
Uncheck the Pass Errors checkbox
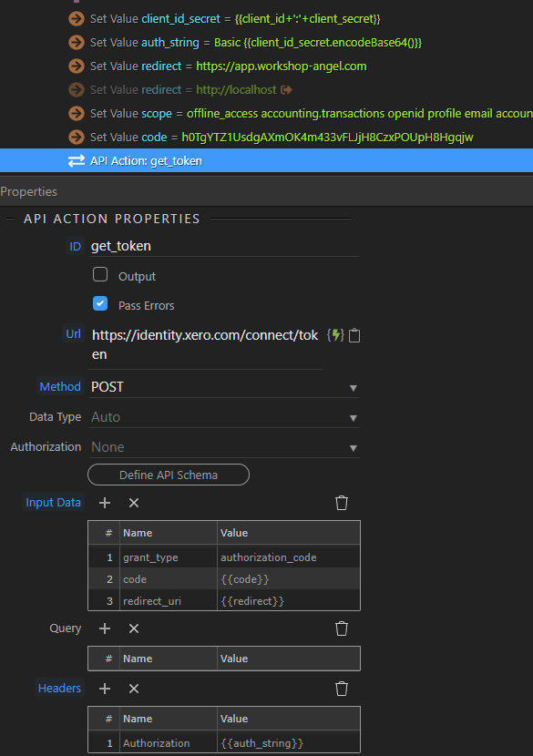[x=100, y=303]
